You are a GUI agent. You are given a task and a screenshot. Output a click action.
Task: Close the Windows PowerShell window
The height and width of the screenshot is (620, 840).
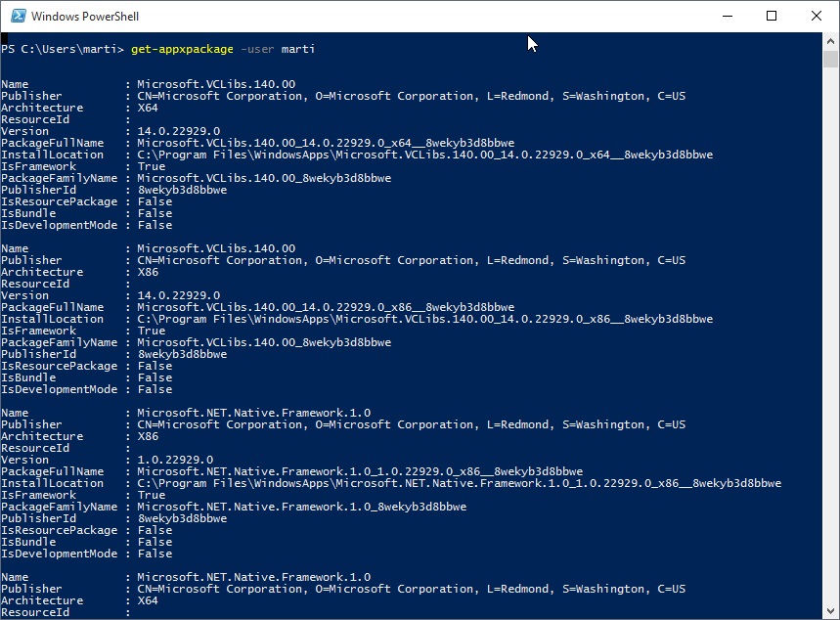click(x=816, y=16)
